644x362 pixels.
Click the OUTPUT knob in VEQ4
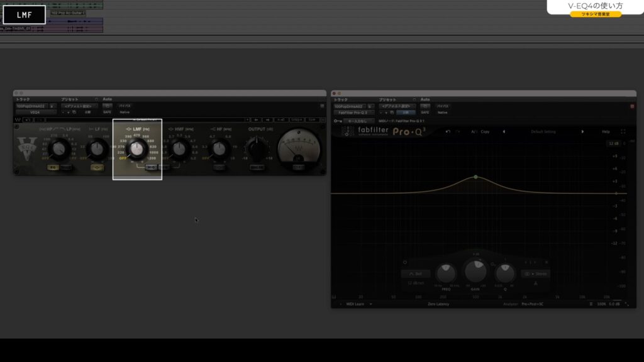coord(257,148)
